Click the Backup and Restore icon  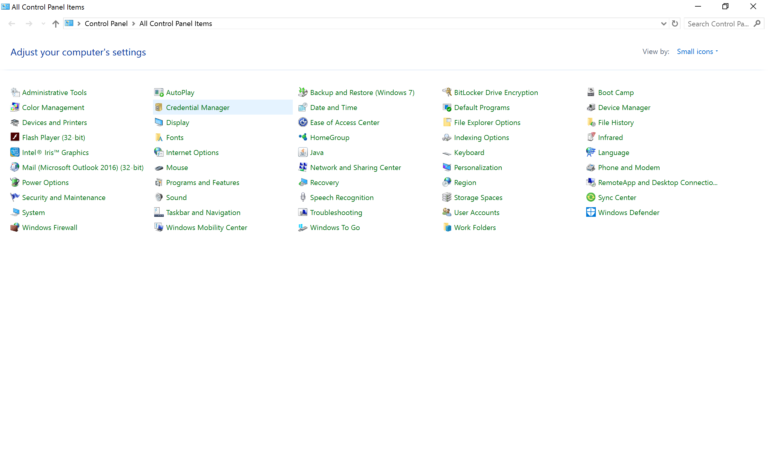[x=303, y=93]
